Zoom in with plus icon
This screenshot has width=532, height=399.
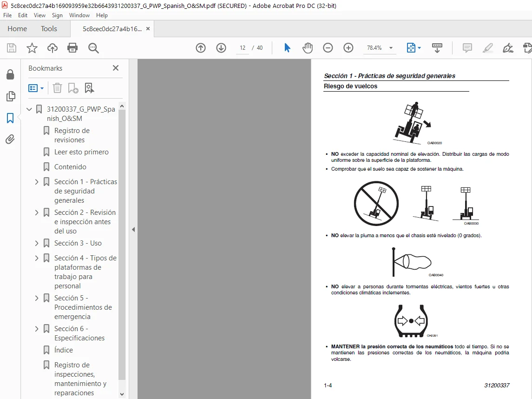[x=348, y=48]
